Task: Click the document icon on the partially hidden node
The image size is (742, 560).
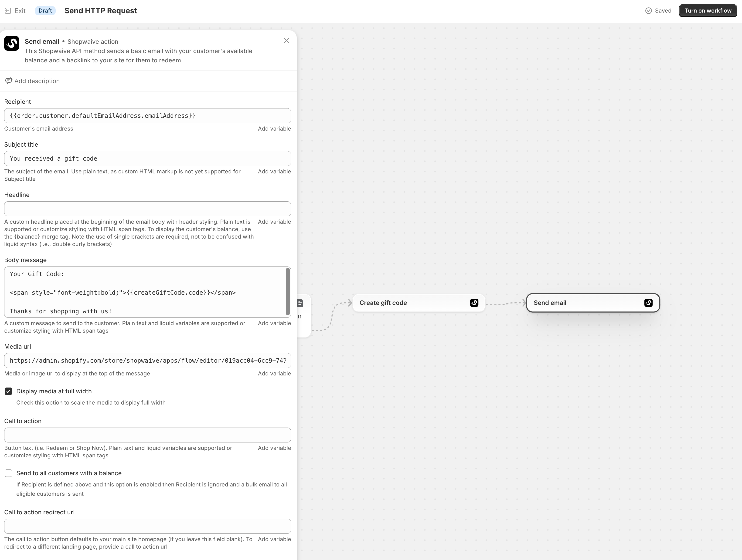Action: (300, 303)
